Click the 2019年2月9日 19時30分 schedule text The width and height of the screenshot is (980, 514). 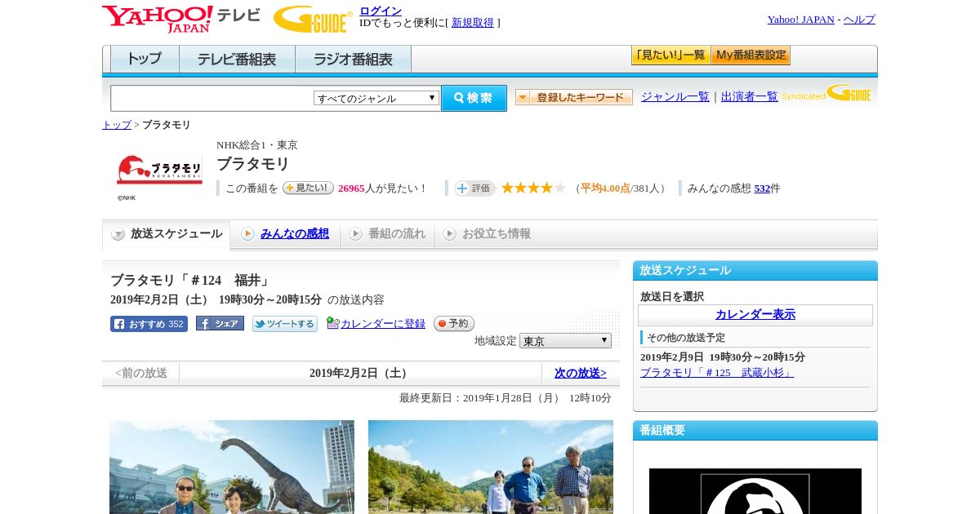[723, 357]
